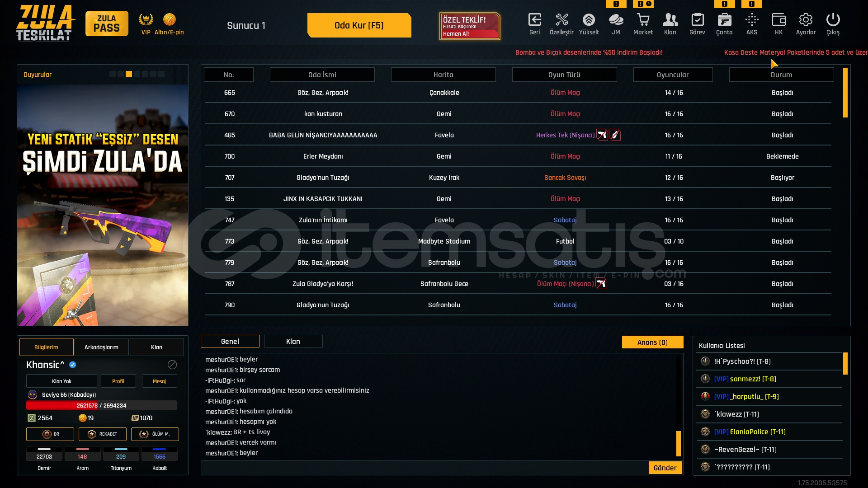Click the chat scrollbar thumb
868x488 pixels.
point(679,444)
